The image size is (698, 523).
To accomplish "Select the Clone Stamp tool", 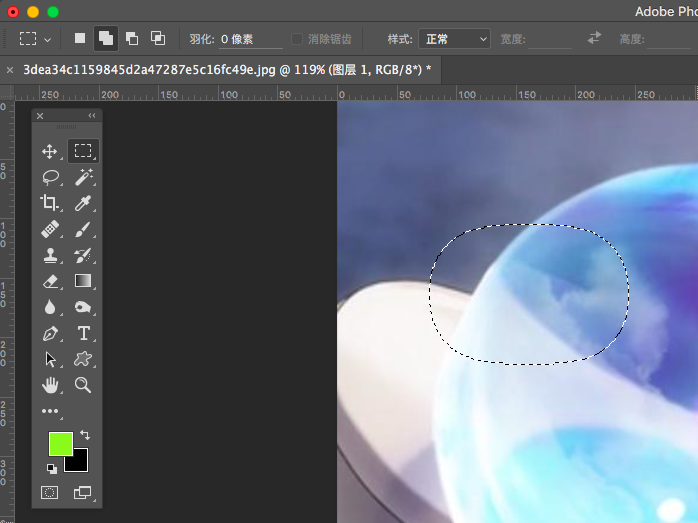I will click(49, 255).
